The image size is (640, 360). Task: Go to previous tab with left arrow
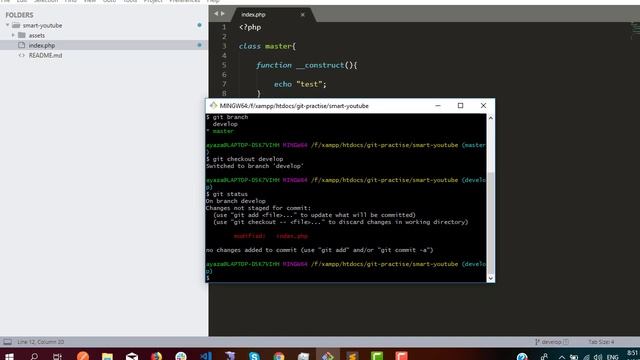tap(216, 14)
